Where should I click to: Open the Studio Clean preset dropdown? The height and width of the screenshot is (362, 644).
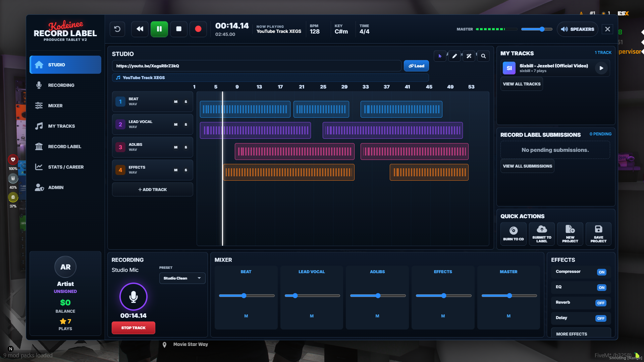[182, 278]
